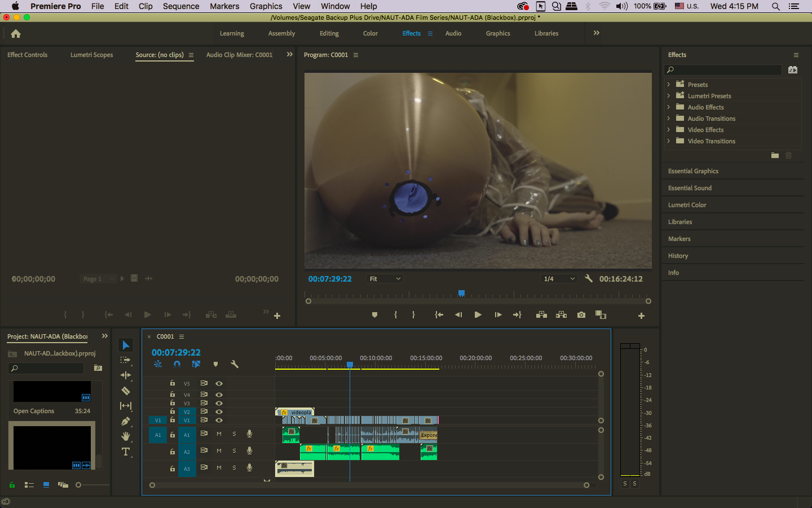
Task: Open the Essential Graphics panel
Action: click(694, 171)
